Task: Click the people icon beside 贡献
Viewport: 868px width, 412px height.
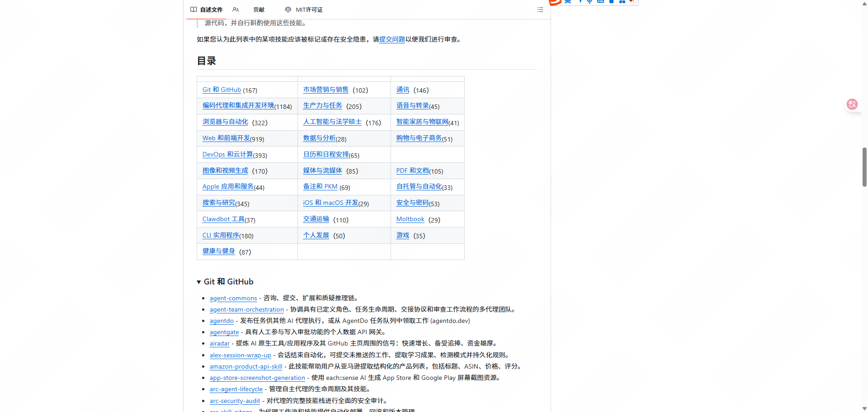Action: (236, 9)
